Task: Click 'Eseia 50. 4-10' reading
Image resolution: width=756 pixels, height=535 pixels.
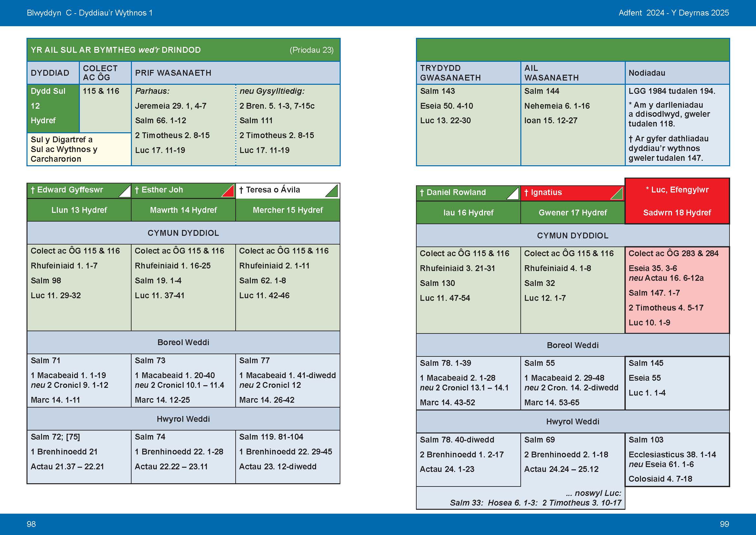Action: (446, 106)
